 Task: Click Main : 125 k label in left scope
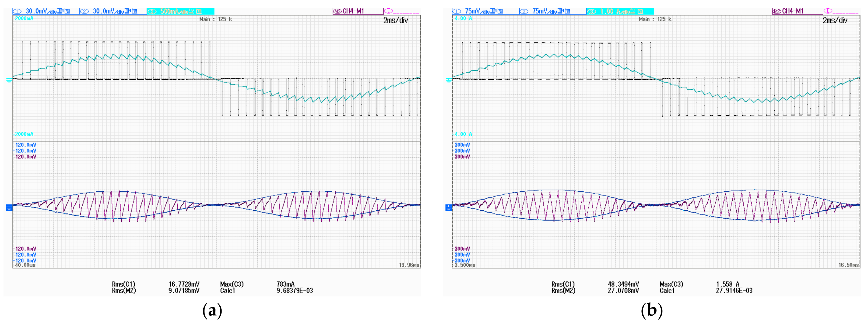216,19
